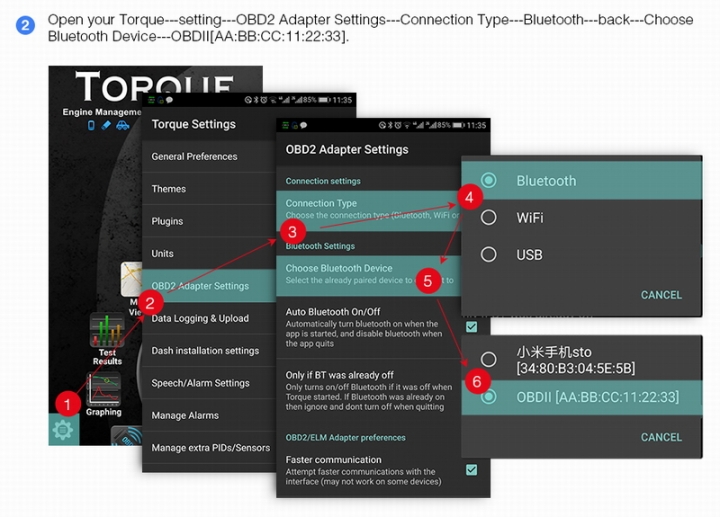Select the WiFi radio button
The width and height of the screenshot is (720, 517).
click(x=489, y=217)
